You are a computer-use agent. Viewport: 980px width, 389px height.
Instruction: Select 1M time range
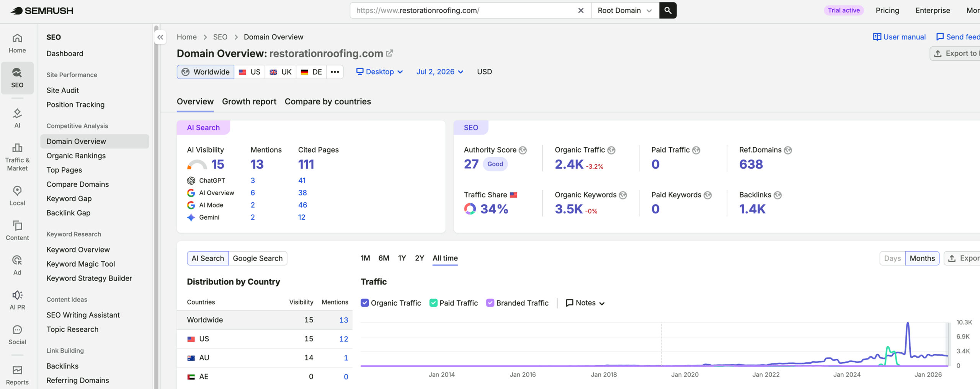click(365, 258)
